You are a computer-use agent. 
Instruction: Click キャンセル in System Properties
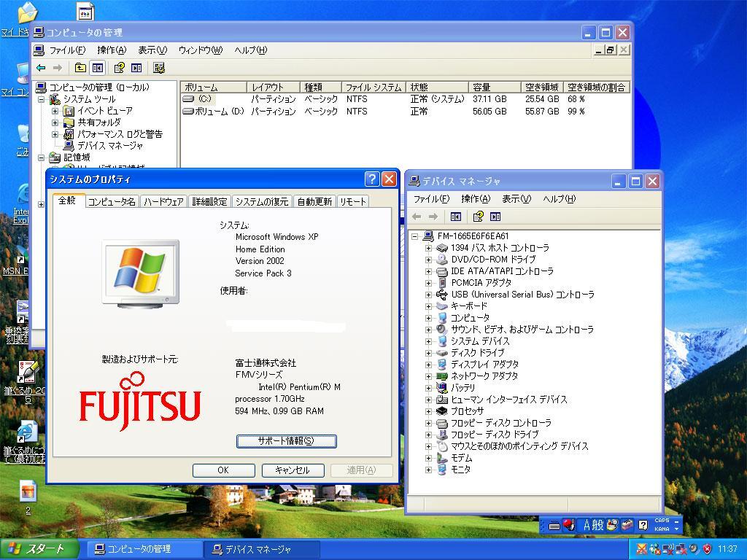[293, 470]
